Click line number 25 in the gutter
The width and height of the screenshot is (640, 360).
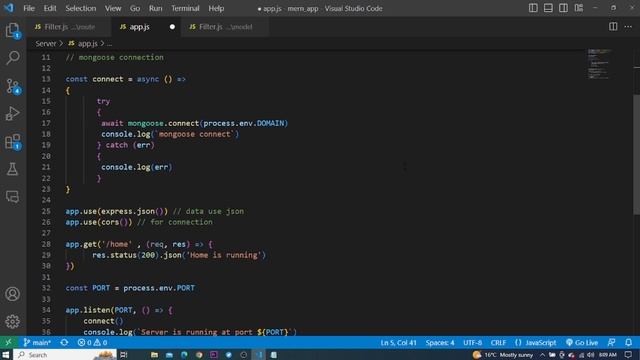pyautogui.click(x=46, y=211)
